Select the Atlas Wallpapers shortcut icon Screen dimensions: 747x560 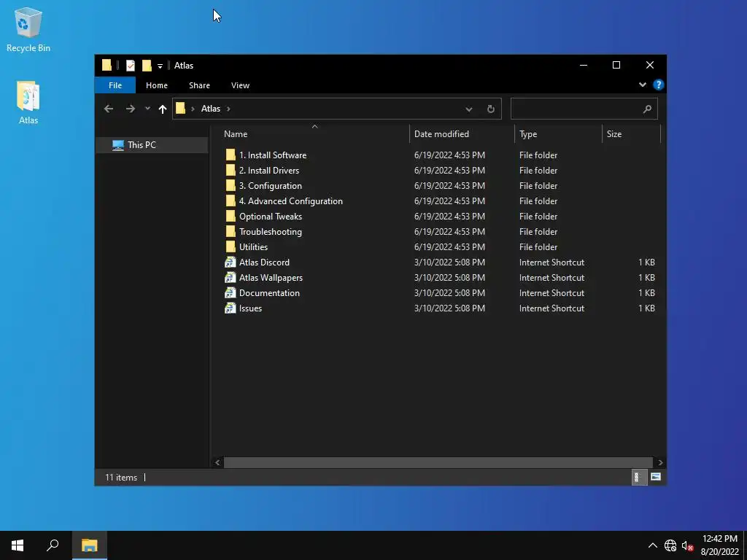pyautogui.click(x=231, y=277)
